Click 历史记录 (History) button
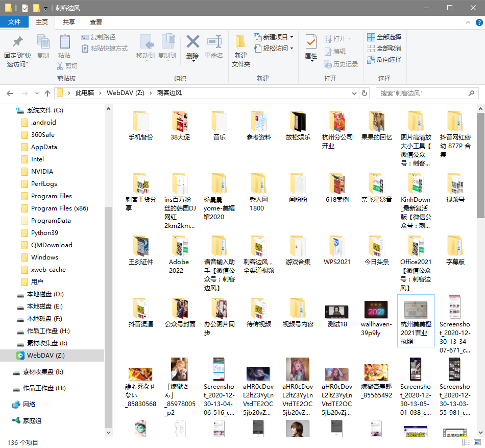 pos(341,64)
